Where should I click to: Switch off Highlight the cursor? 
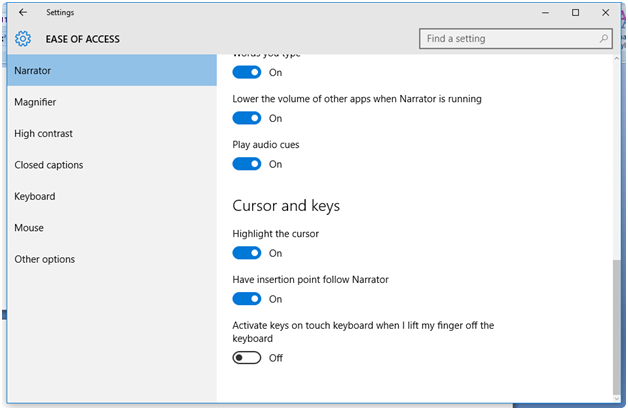click(x=246, y=253)
